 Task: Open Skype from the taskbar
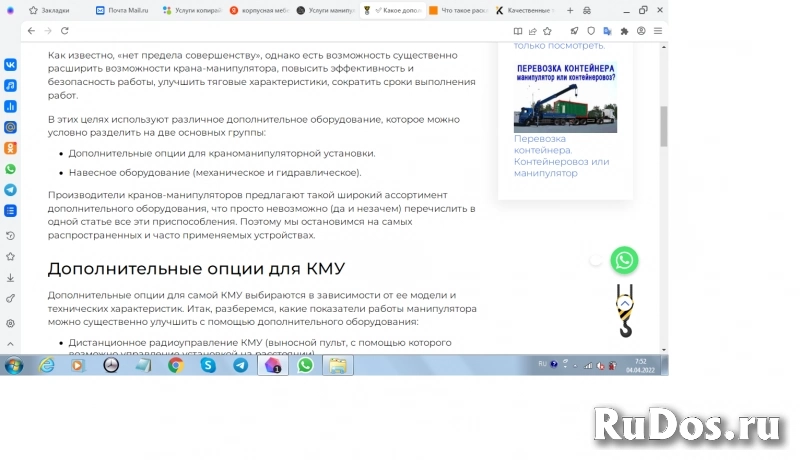coord(208,366)
